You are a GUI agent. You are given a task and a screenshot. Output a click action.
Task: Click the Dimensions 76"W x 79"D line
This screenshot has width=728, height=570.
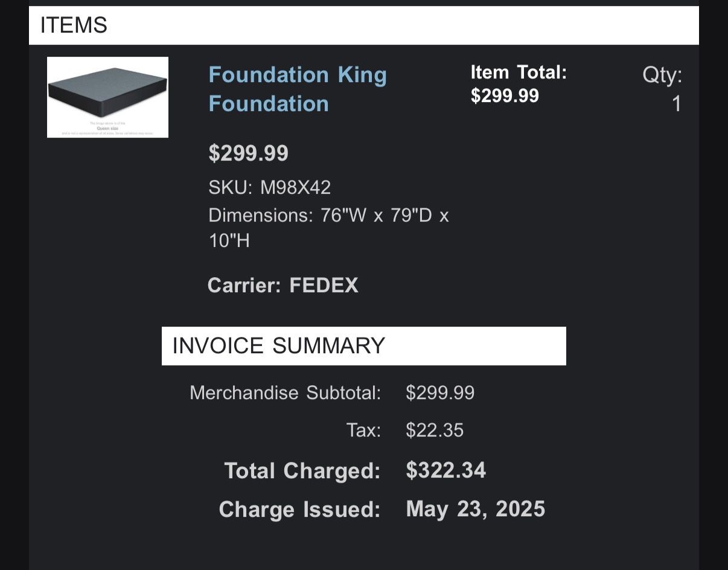click(x=328, y=216)
